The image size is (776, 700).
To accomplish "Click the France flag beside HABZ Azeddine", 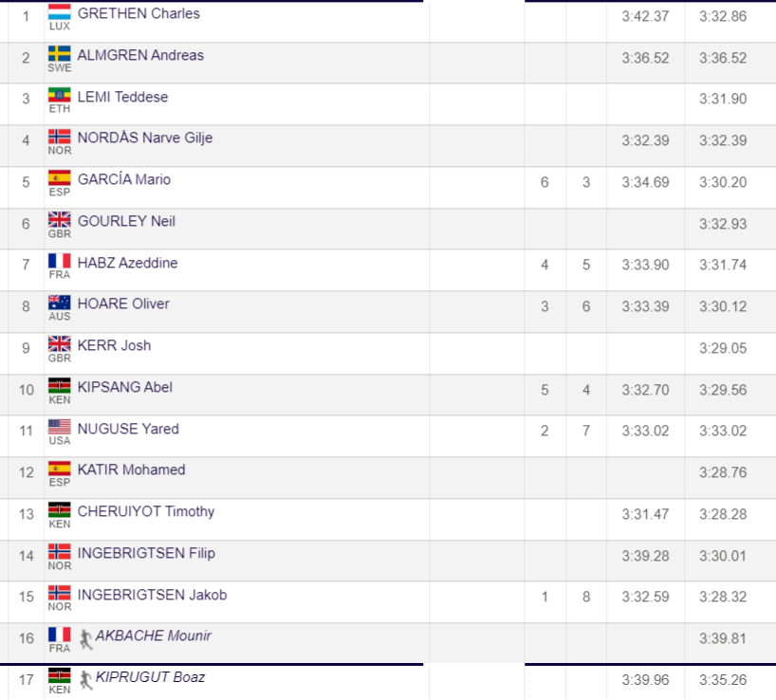I will pyautogui.click(x=59, y=261).
